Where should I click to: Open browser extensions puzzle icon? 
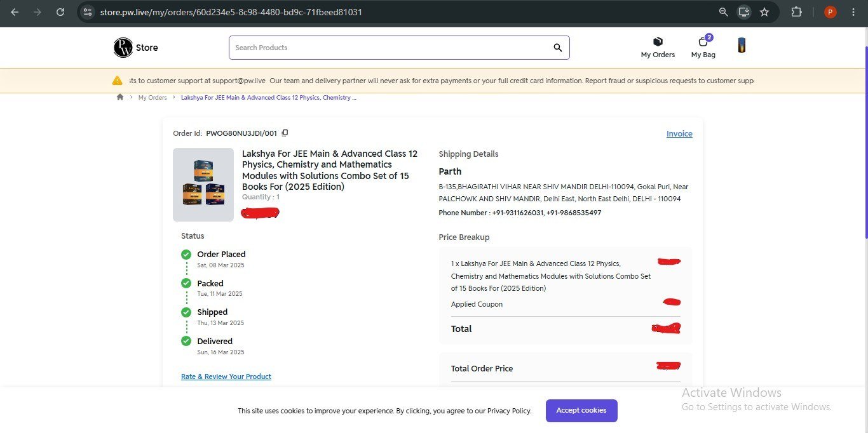[x=796, y=12]
